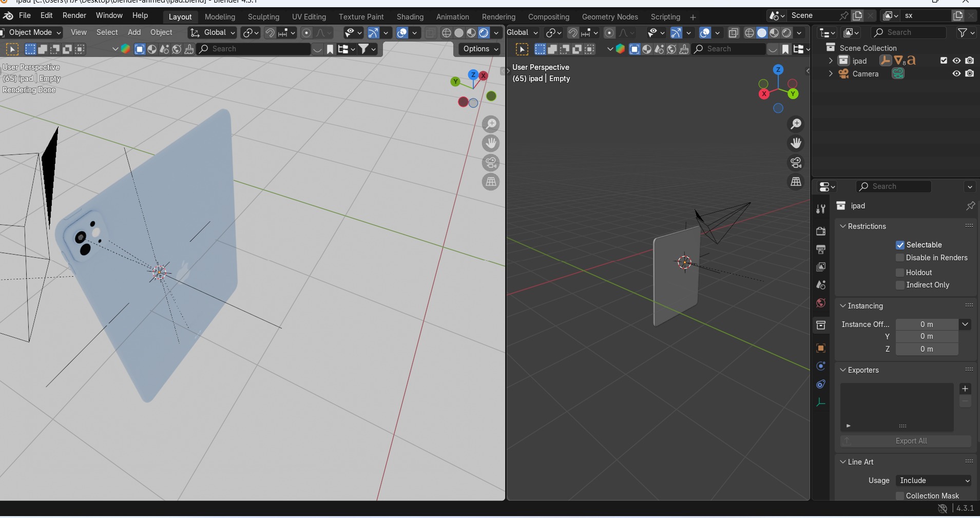Image resolution: width=980 pixels, height=518 pixels.
Task: Pin the ipad properties panel
Action: 970,206
